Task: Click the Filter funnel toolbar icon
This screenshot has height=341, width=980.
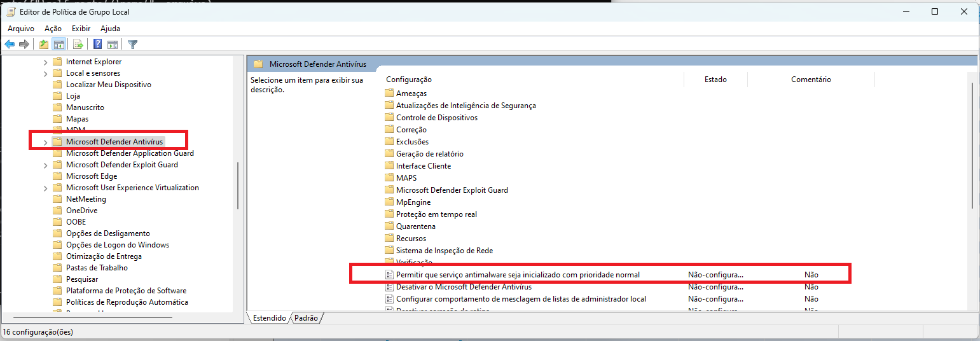Action: [132, 45]
